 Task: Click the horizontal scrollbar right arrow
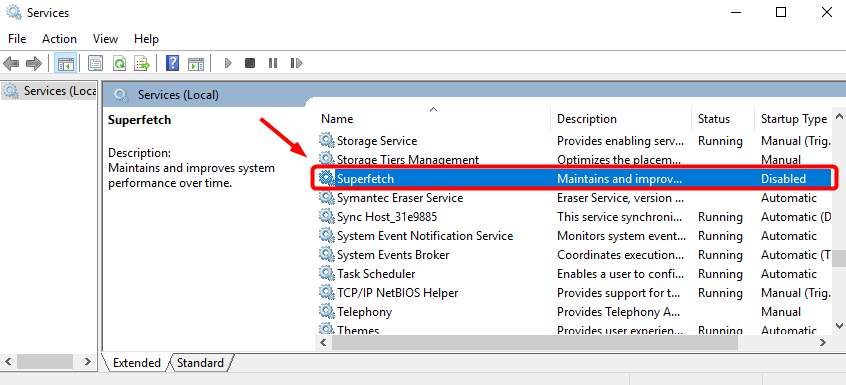pyautogui.click(x=823, y=342)
